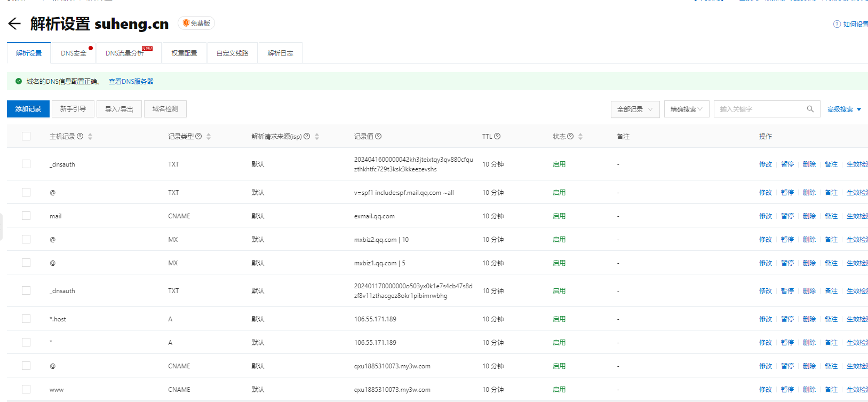Sort by the 记录类型 column arrows
This screenshot has height=402, width=868.
[209, 137]
